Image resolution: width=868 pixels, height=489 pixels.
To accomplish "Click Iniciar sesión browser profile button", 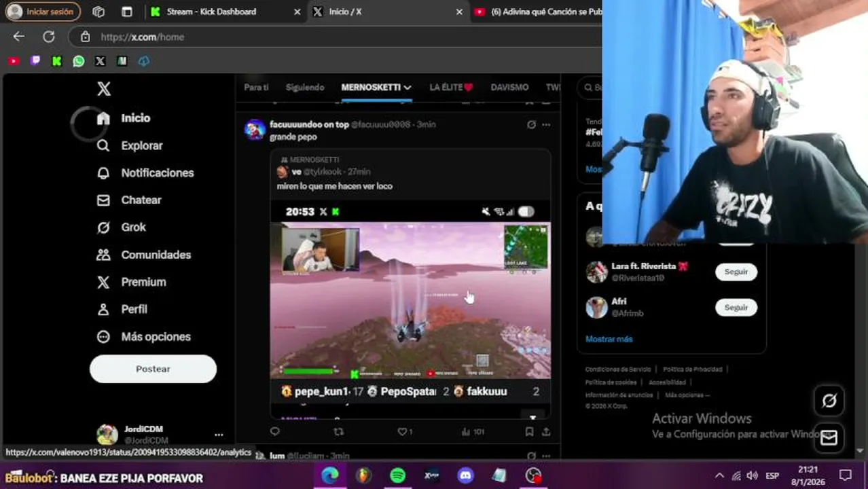I will tap(42, 12).
